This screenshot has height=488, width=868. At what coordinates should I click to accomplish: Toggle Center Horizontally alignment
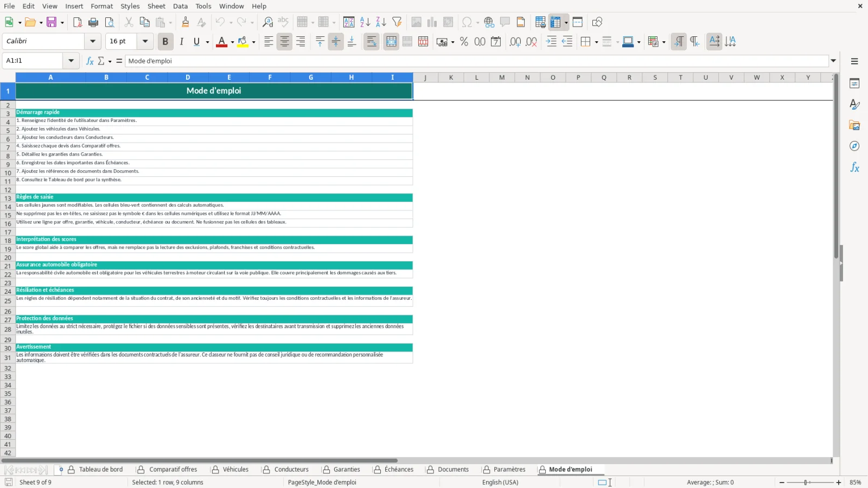click(x=284, y=42)
